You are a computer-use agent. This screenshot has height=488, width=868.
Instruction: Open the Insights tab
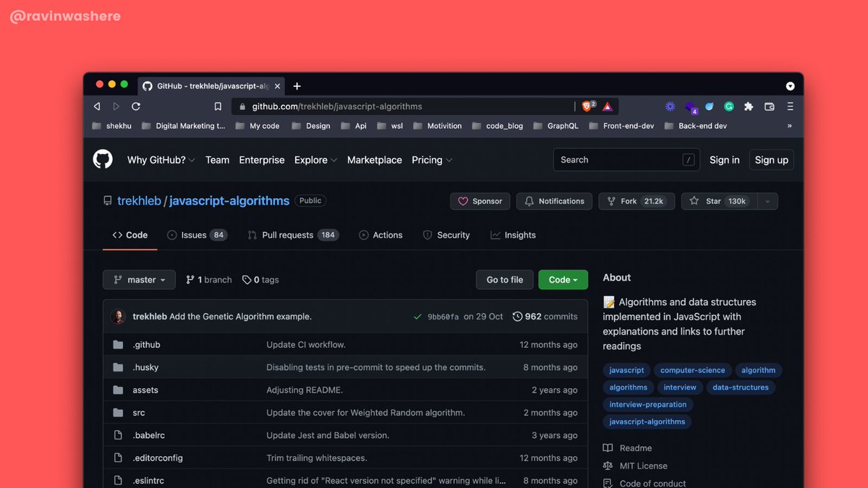coord(513,235)
